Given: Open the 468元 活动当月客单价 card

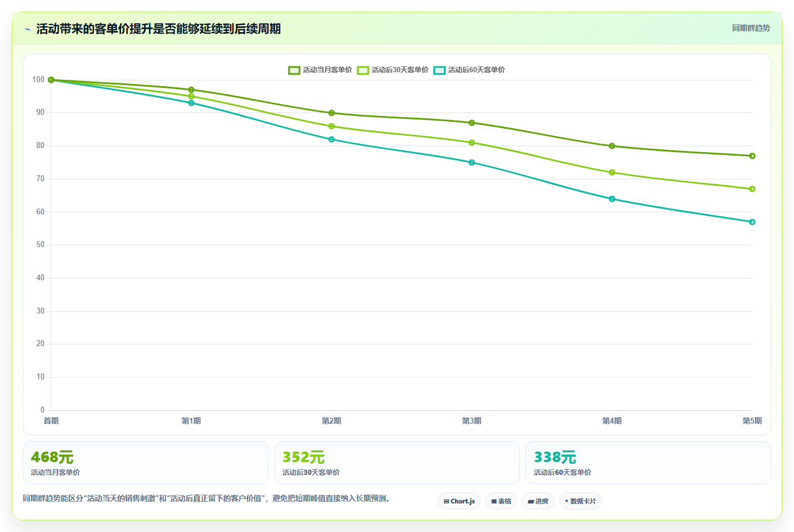Looking at the screenshot, I should [x=146, y=463].
